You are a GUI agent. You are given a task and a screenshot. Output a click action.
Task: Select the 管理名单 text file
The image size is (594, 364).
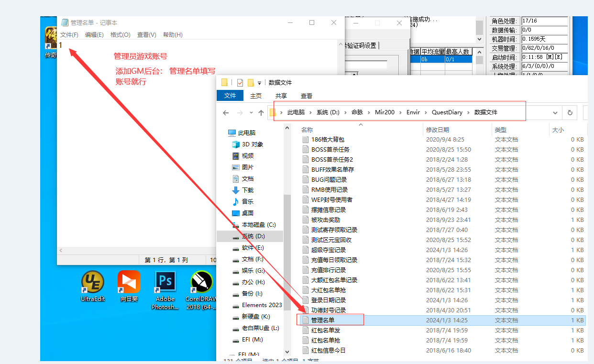(x=322, y=320)
